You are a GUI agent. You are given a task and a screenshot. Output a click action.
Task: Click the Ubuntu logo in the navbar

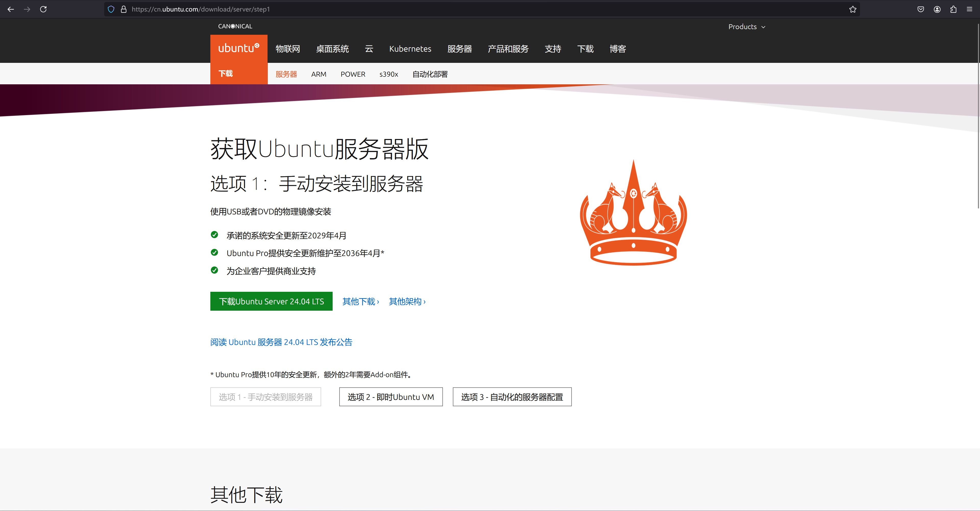click(x=238, y=48)
